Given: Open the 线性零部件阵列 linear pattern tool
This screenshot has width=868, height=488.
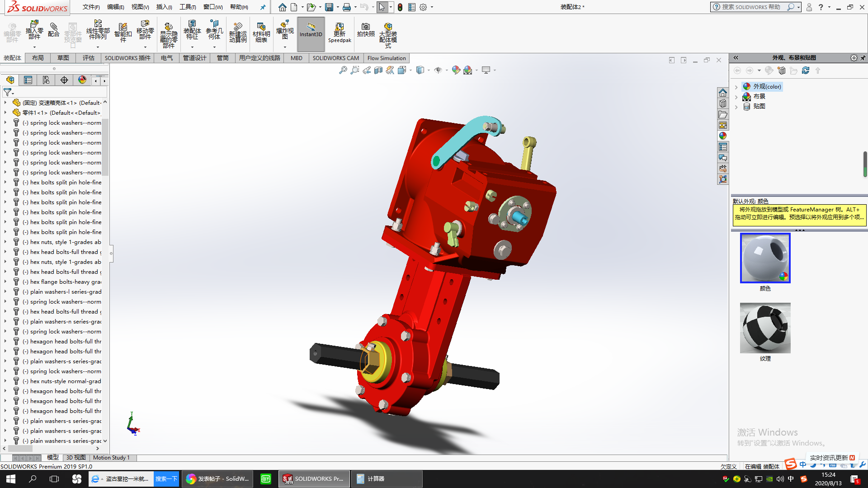Looking at the screenshot, I should tap(98, 30).
